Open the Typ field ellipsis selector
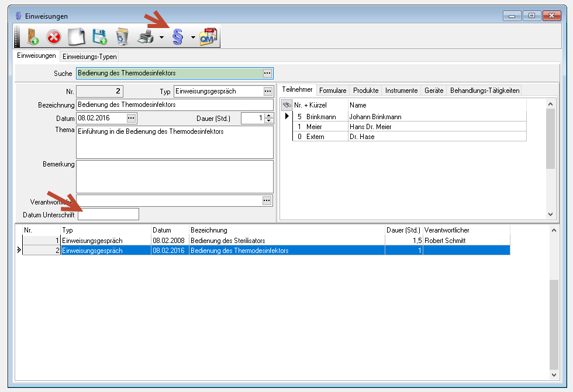 tap(267, 91)
